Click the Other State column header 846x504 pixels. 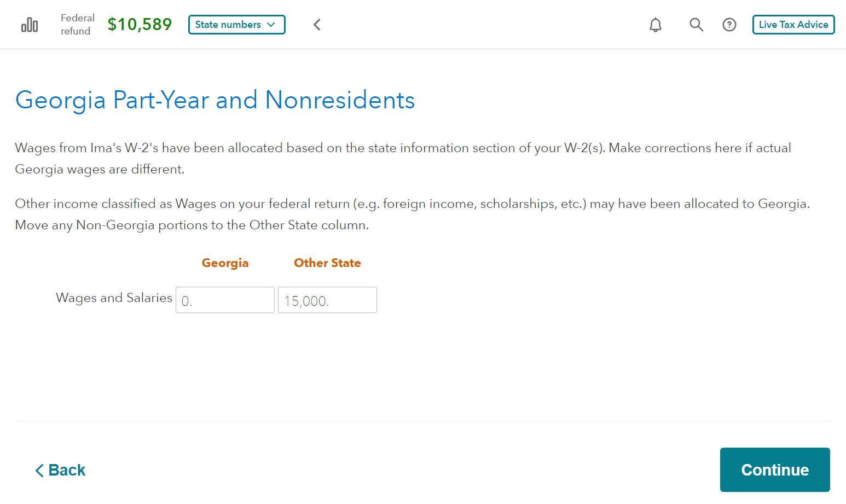tap(327, 263)
